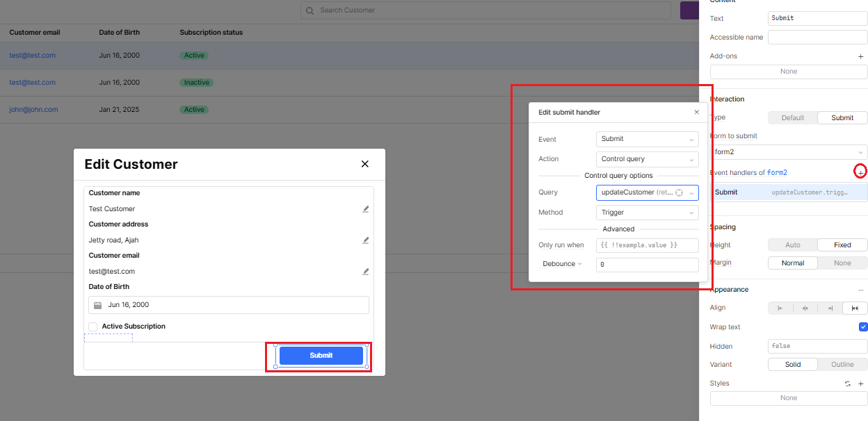Click the blue Submit button in form

click(321, 356)
